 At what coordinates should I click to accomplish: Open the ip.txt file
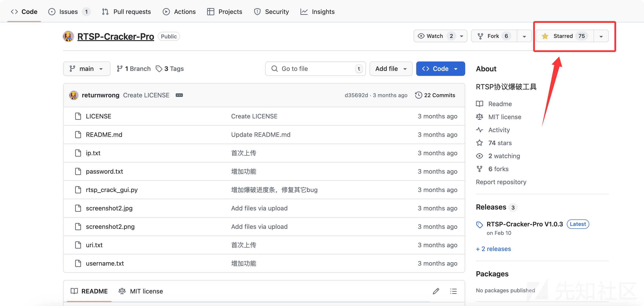[93, 153]
